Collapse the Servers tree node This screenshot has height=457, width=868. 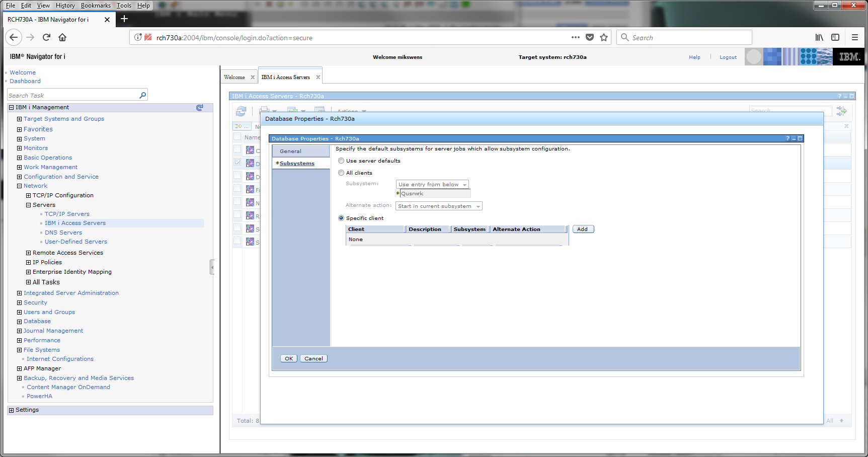28,205
